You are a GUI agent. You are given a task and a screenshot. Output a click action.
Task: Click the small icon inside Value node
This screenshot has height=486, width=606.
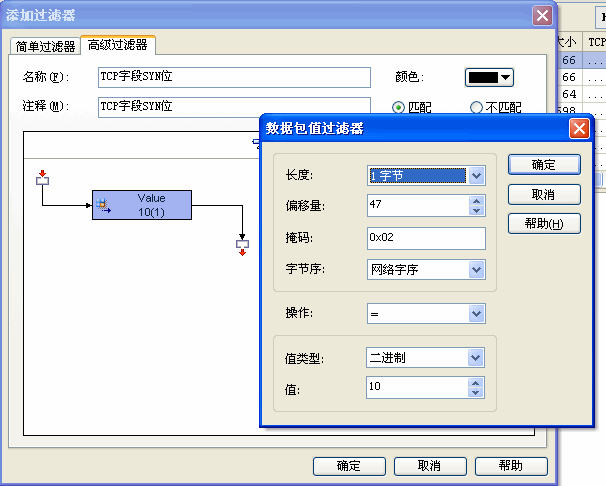pos(103,205)
